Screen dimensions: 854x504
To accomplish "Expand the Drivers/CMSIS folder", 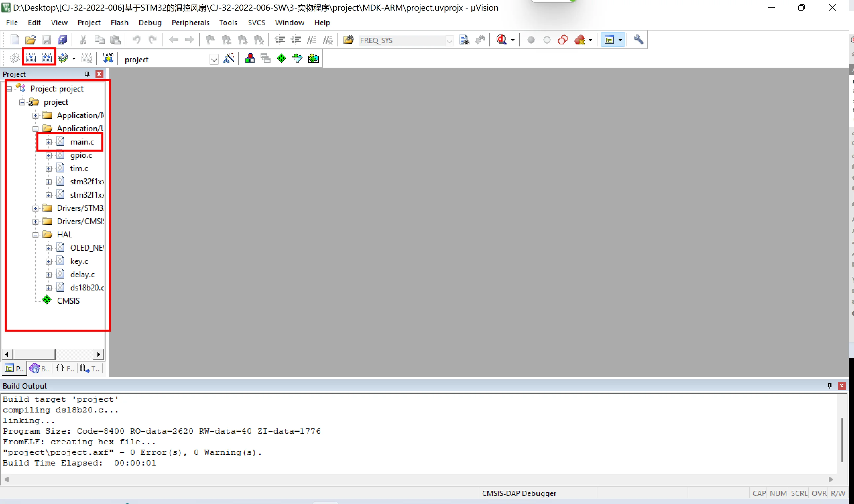I will tap(35, 222).
